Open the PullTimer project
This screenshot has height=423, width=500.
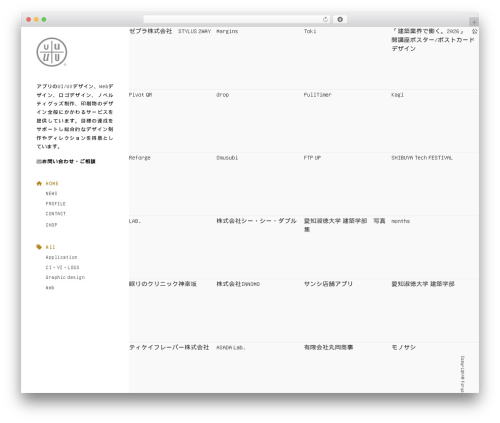pyautogui.click(x=317, y=95)
